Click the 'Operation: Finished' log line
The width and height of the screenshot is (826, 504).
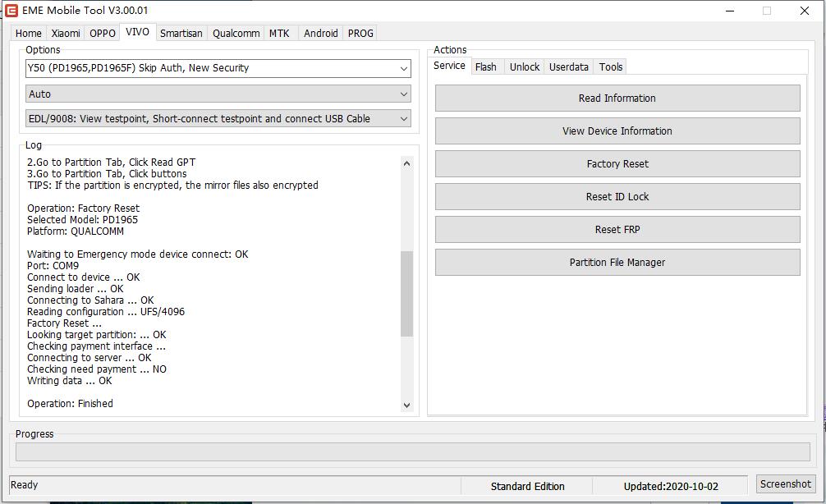tap(70, 403)
